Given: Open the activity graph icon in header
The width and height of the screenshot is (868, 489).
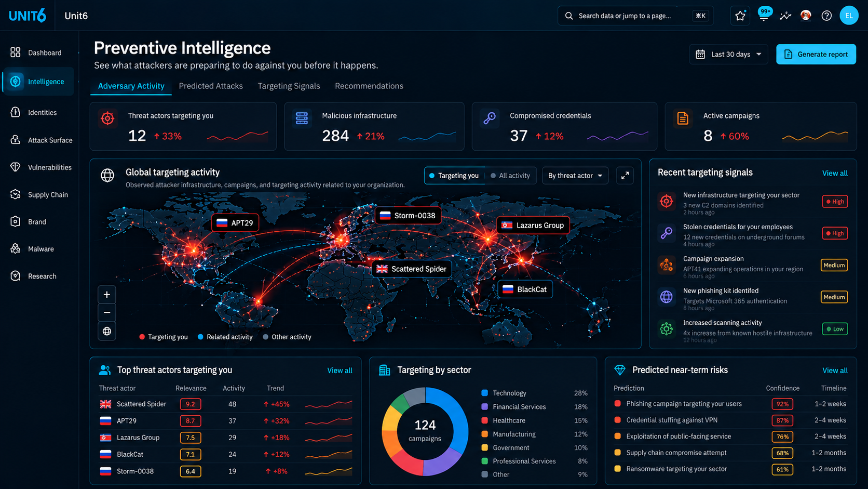Looking at the screenshot, I should pyautogui.click(x=785, y=16).
